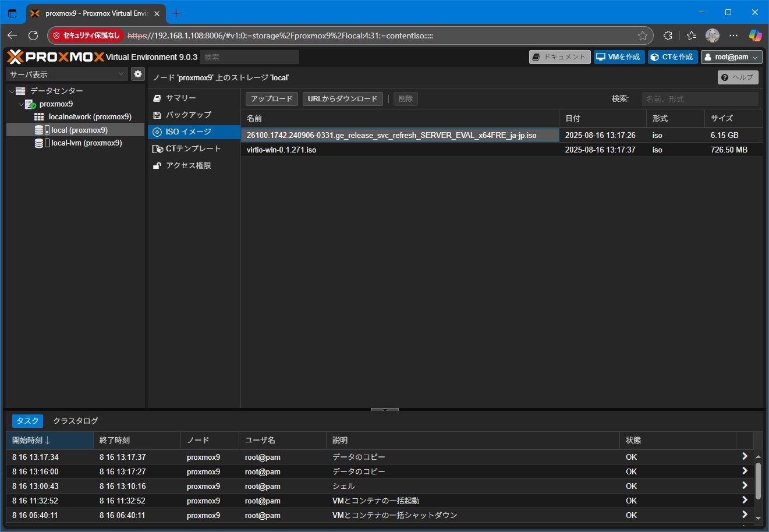Open Backups section
The width and height of the screenshot is (769, 532).
194,115
